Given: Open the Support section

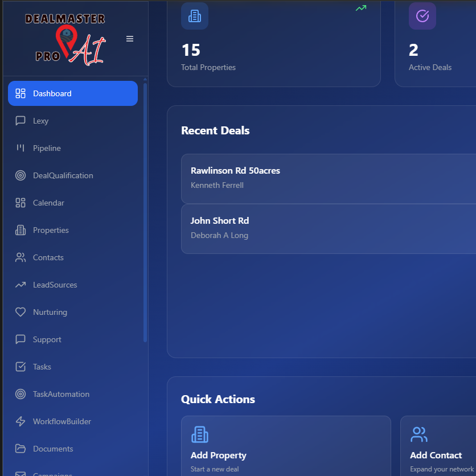Looking at the screenshot, I should pyautogui.click(x=47, y=339).
